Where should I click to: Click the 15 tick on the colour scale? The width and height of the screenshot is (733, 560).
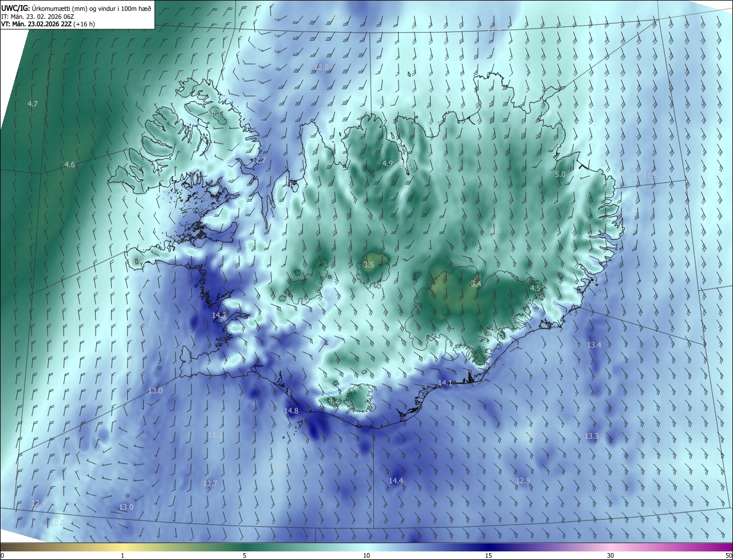click(x=488, y=555)
